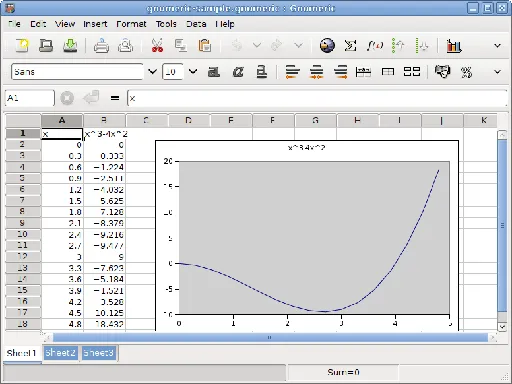Click the embedded chart plot area
Viewport: 512px width, 384px height.
(314, 238)
